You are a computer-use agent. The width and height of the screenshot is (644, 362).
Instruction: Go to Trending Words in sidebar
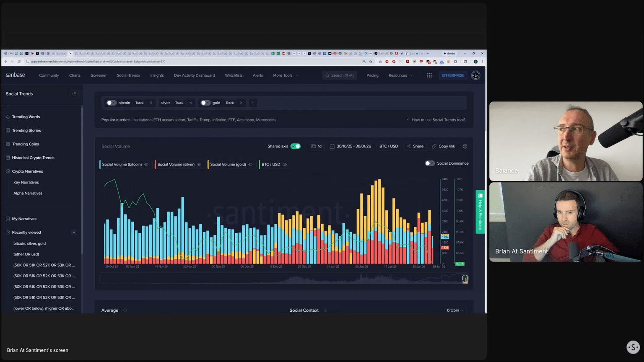click(26, 117)
